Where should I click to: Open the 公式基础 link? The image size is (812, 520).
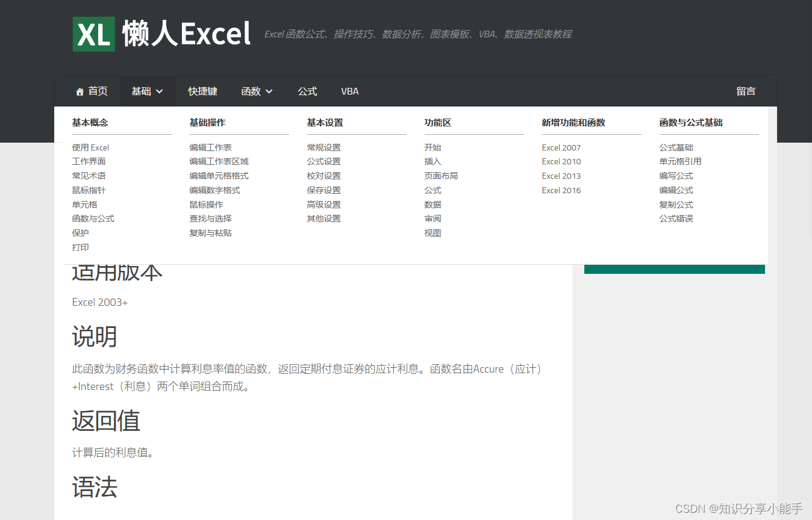(x=676, y=147)
